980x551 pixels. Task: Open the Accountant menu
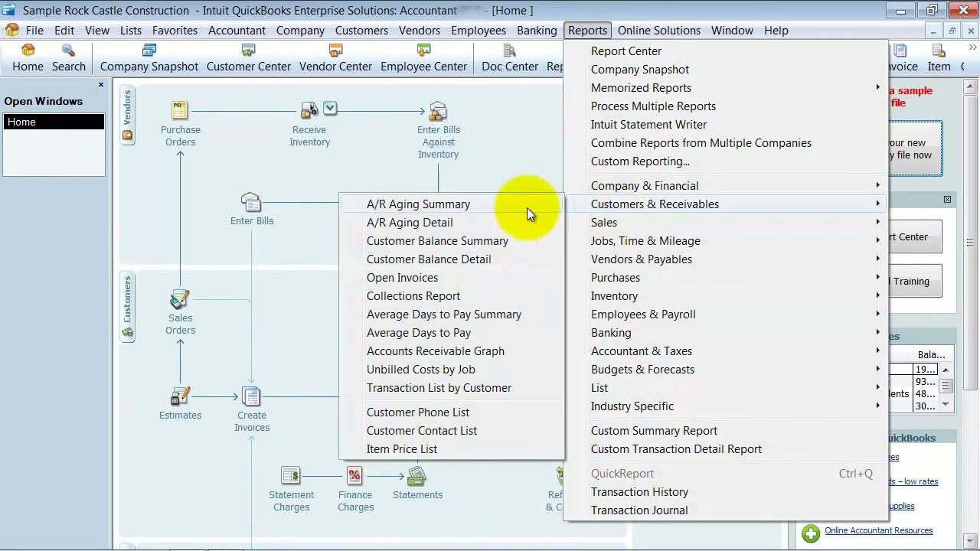237,31
